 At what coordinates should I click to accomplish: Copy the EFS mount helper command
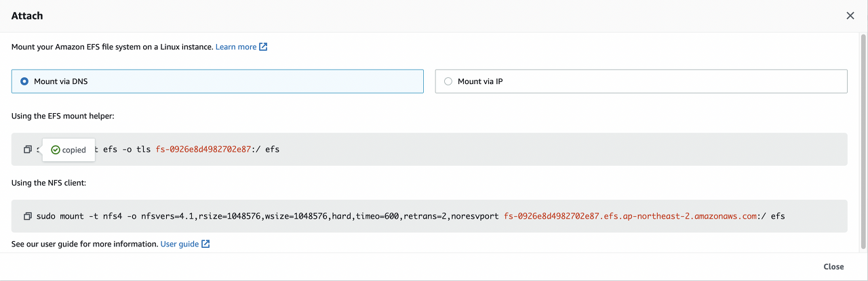pyautogui.click(x=28, y=150)
